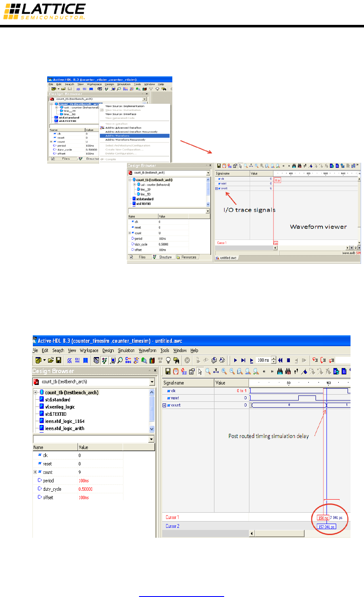Select std.TEXTIO in counter_timesim Design Browser tree
The image size is (364, 597).
tap(54, 414)
